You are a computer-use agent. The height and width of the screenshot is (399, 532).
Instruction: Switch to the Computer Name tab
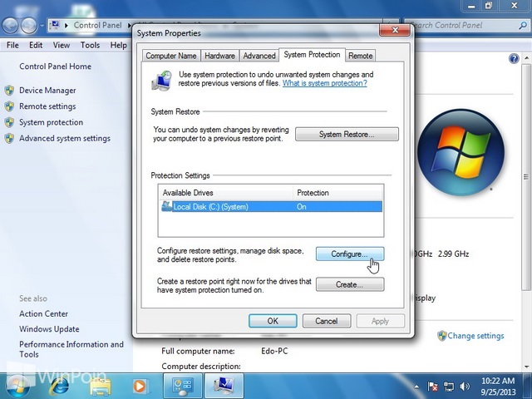171,56
